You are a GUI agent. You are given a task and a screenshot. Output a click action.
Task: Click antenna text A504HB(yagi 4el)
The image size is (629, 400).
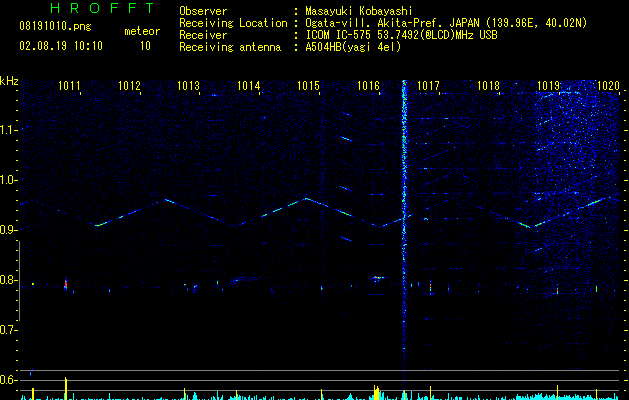pyautogui.click(x=353, y=47)
